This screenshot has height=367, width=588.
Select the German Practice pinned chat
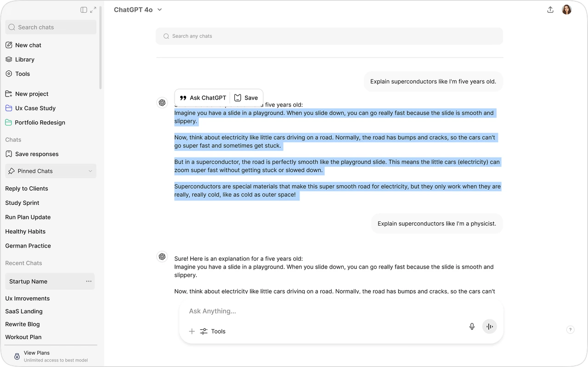pyautogui.click(x=28, y=246)
